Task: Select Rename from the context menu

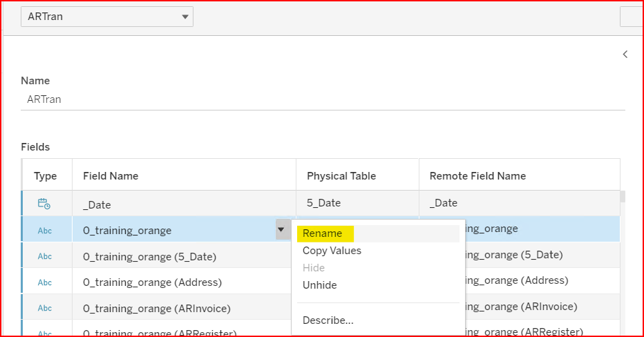Action: click(322, 233)
